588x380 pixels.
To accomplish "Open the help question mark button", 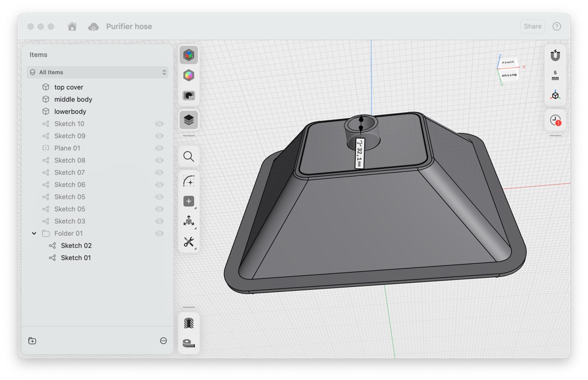I will click(556, 26).
